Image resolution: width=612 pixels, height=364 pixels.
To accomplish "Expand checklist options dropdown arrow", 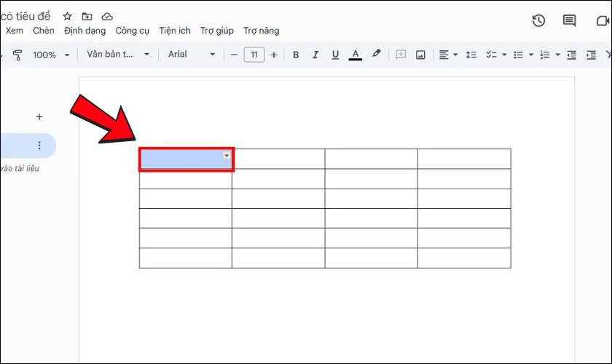I will (504, 55).
